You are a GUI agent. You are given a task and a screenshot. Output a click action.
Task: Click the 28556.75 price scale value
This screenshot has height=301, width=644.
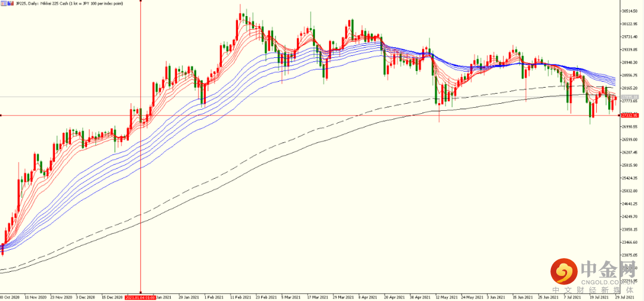tap(630, 76)
